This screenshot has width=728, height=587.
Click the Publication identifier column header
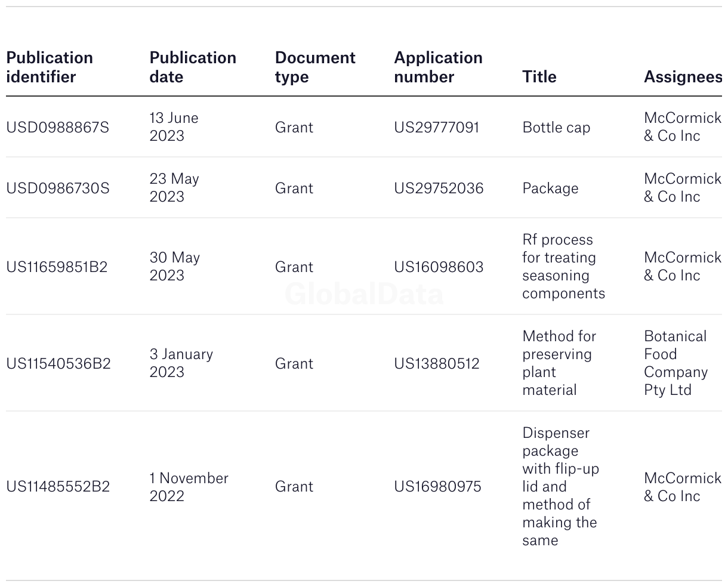coord(50,67)
